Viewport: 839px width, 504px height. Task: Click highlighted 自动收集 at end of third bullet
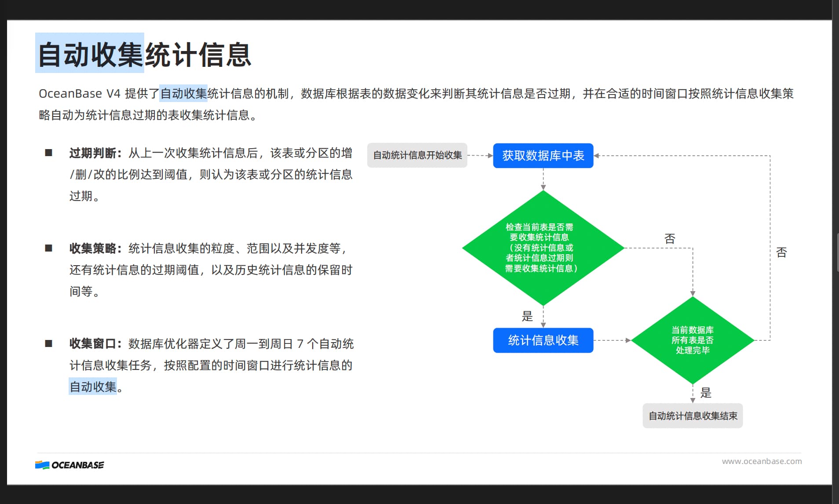tap(93, 387)
